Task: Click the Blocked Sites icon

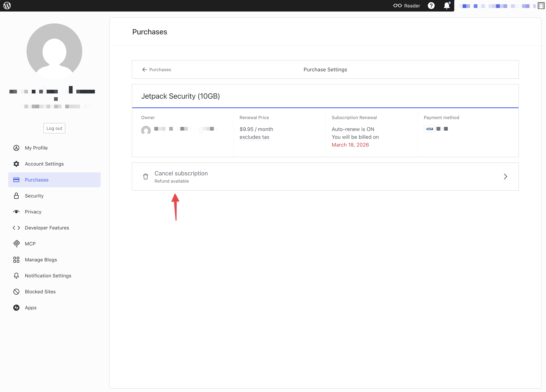Action: (x=16, y=292)
